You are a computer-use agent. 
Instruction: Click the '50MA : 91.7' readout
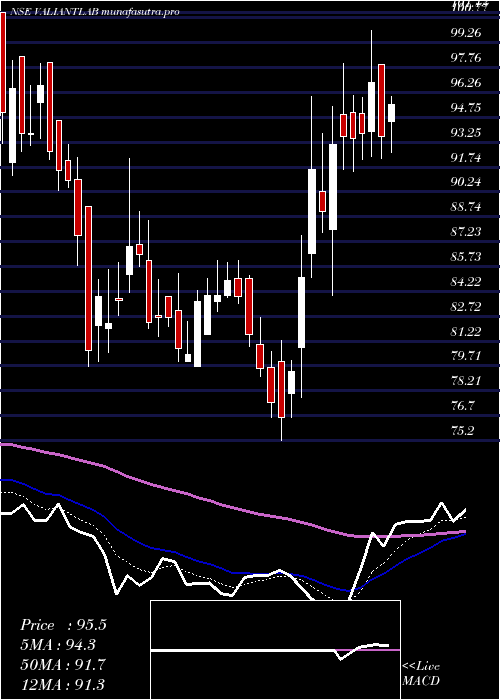[63, 665]
